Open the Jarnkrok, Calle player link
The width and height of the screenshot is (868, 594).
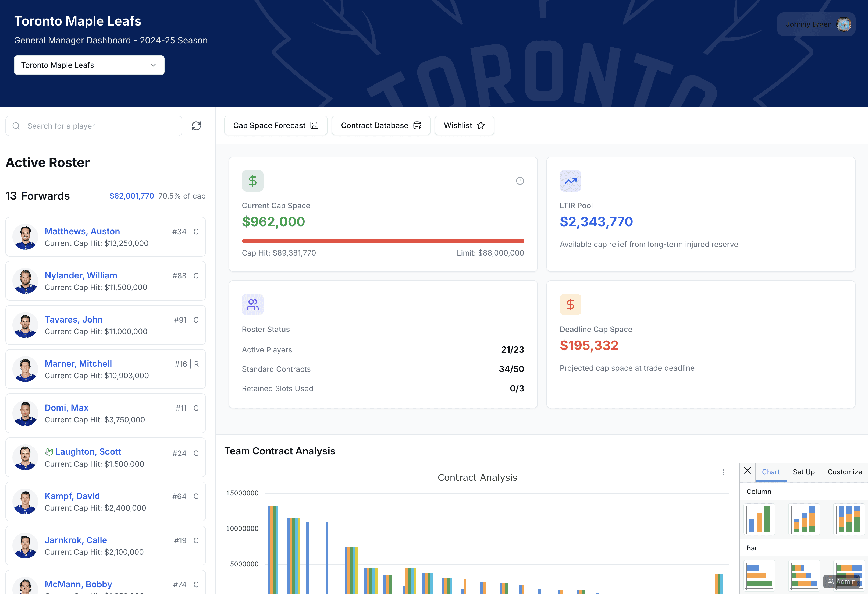pyautogui.click(x=76, y=540)
